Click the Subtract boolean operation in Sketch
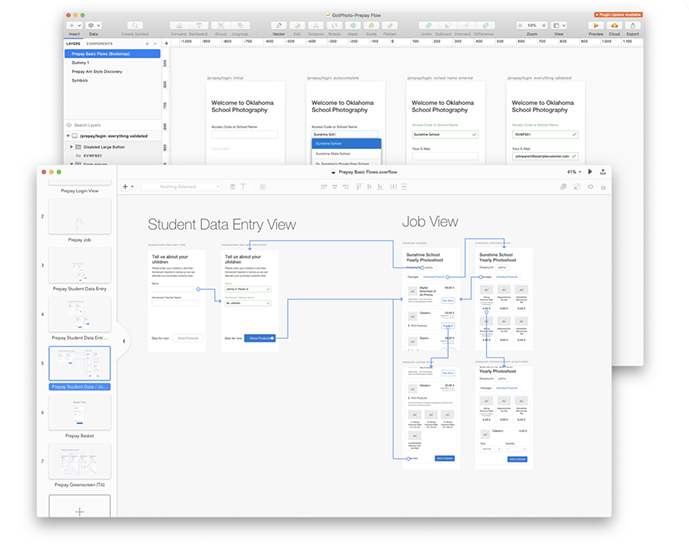 [446, 25]
